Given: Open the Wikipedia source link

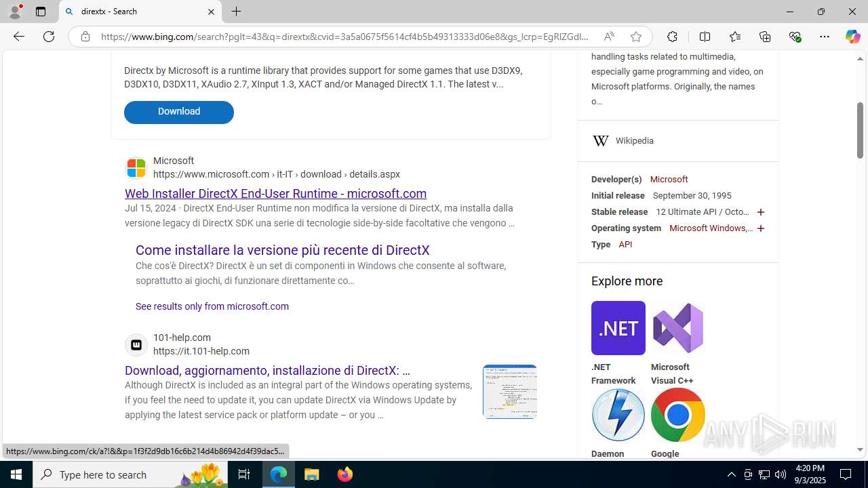Looking at the screenshot, I should click(635, 141).
